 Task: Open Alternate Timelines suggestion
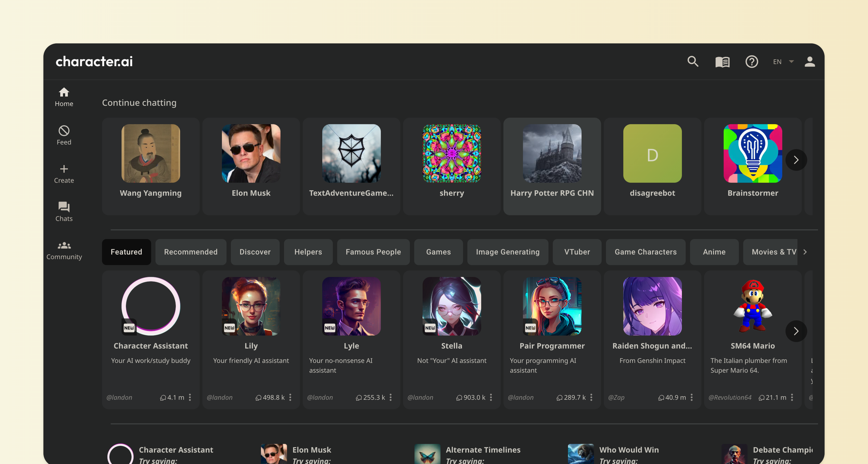[x=468, y=454]
